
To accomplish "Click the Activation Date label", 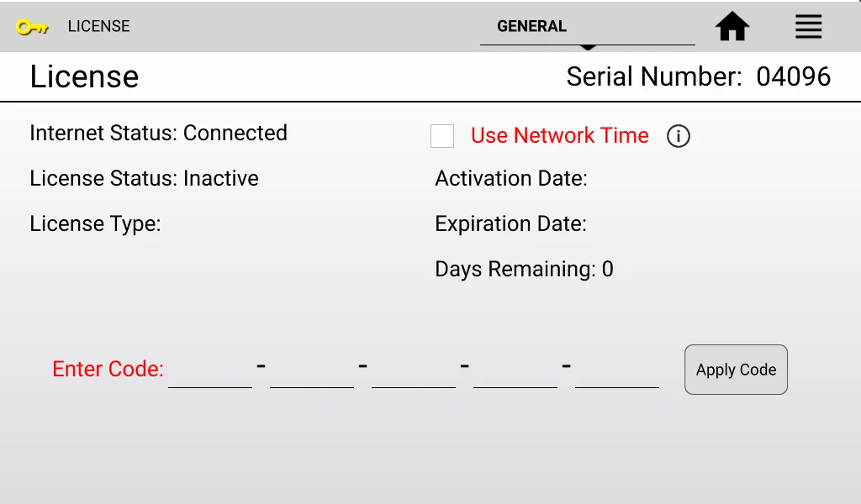I will 510,179.
